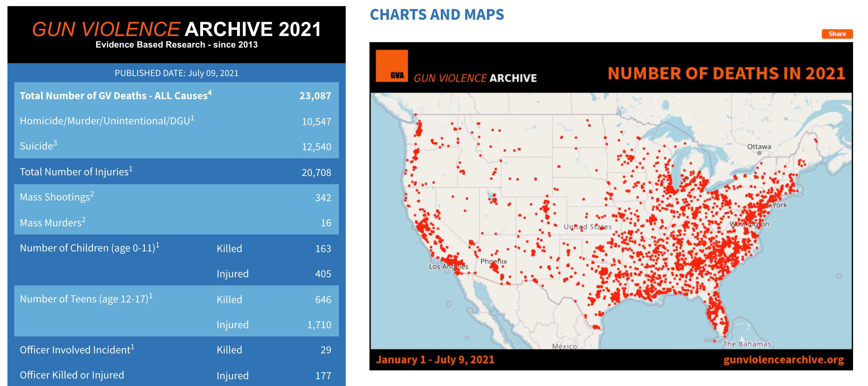
Task: Click the Charts and Maps heading
Action: (x=437, y=15)
